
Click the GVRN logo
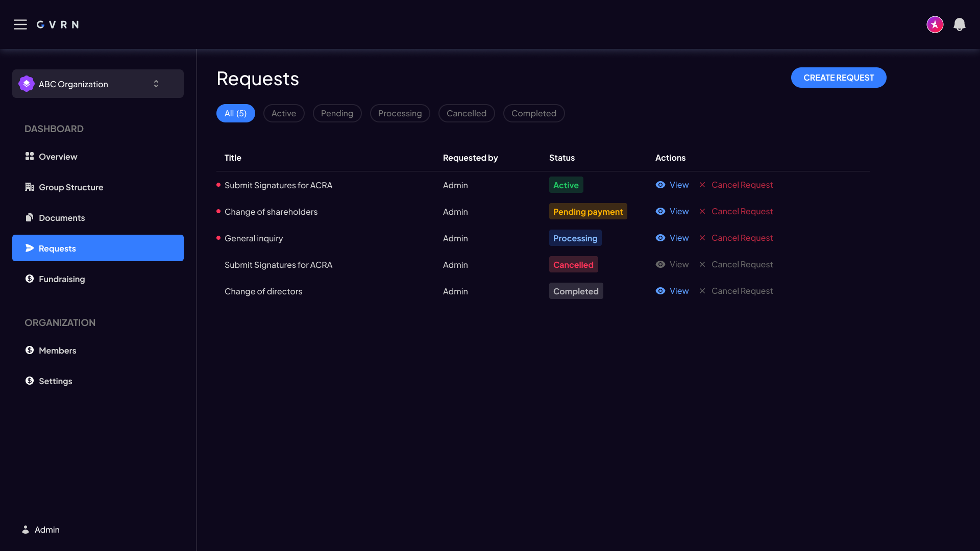click(x=58, y=24)
